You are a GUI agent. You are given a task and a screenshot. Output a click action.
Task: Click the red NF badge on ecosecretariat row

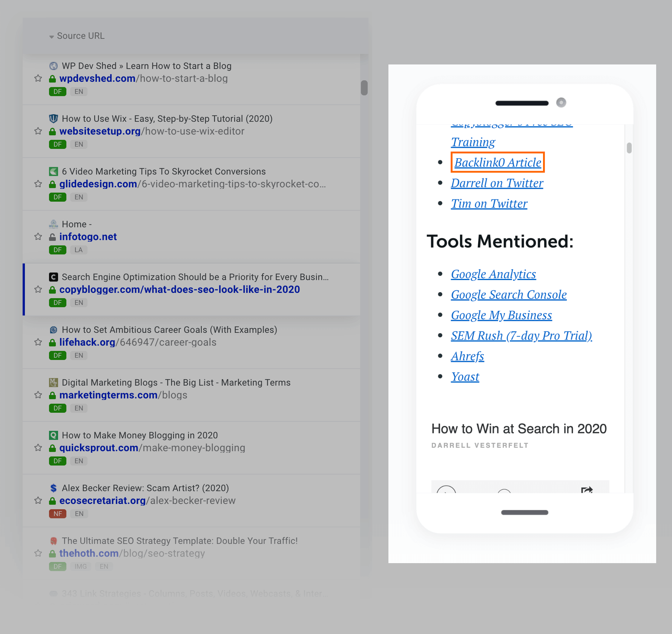point(58,514)
